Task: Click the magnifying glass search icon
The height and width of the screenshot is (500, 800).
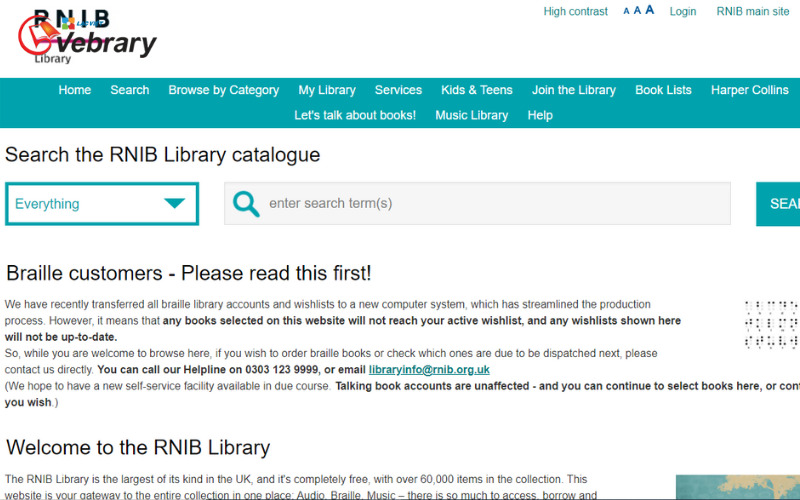Action: pyautogui.click(x=246, y=204)
